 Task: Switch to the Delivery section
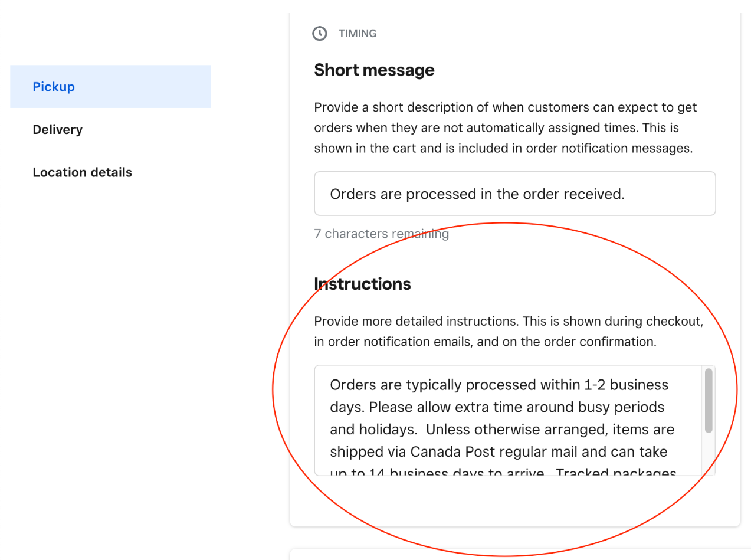[x=58, y=130]
